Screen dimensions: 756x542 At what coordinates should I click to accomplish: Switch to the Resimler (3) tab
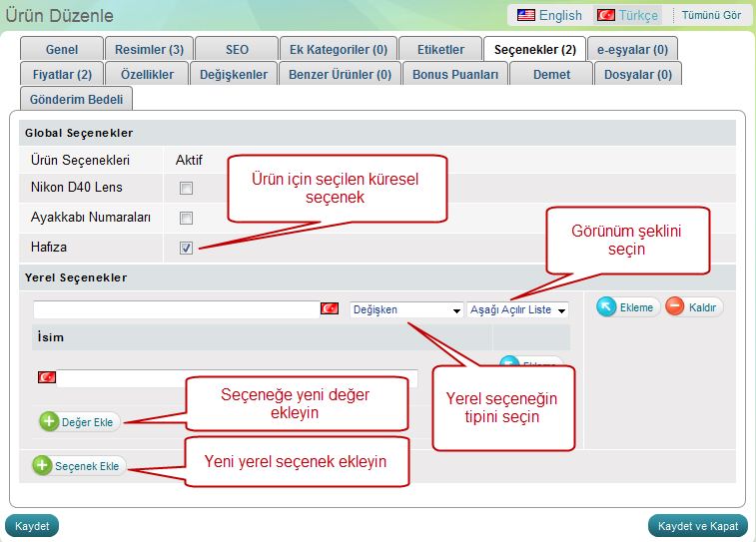pyautogui.click(x=149, y=49)
